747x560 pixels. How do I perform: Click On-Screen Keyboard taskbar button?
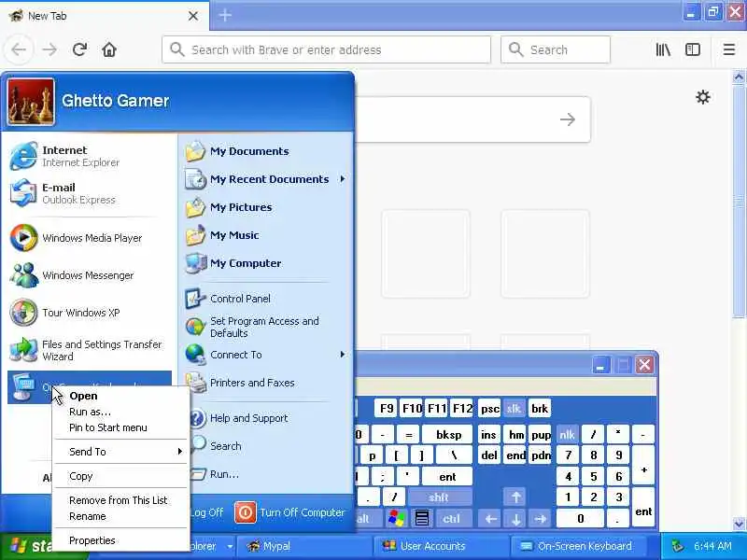(578, 546)
